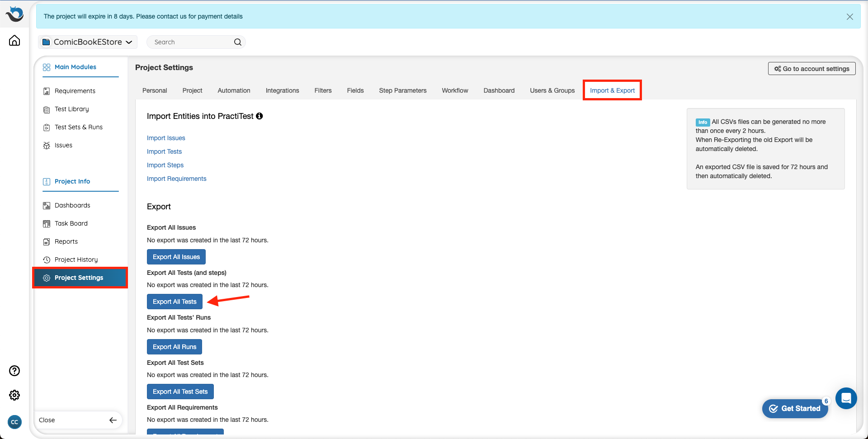This screenshot has height=439, width=868.
Task: Click the Test Sets & Runs icon
Action: coord(47,127)
